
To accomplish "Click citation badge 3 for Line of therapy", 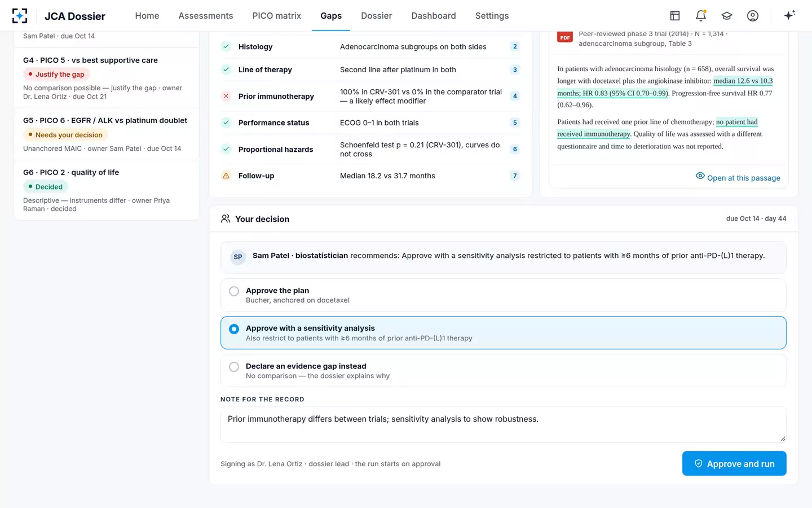I will coord(515,69).
